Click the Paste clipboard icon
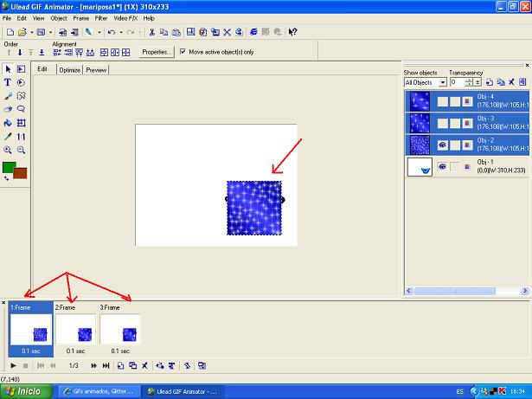 click(x=176, y=32)
